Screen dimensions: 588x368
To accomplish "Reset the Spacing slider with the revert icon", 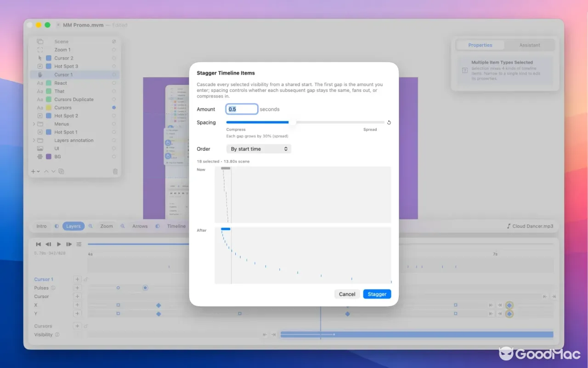I will [389, 122].
